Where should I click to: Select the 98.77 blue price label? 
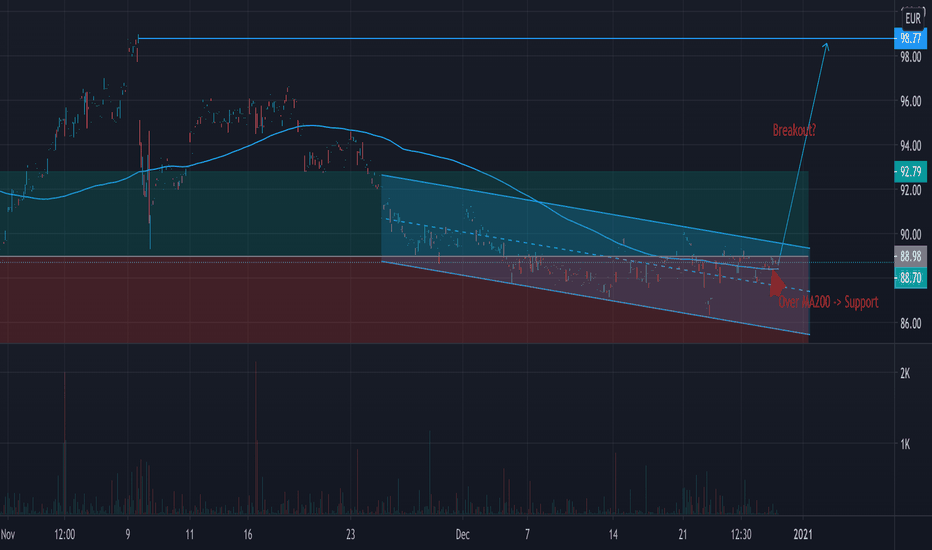coord(910,39)
